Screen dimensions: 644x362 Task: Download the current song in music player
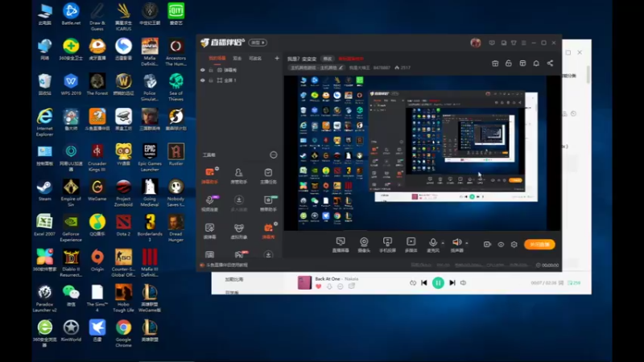[329, 286]
